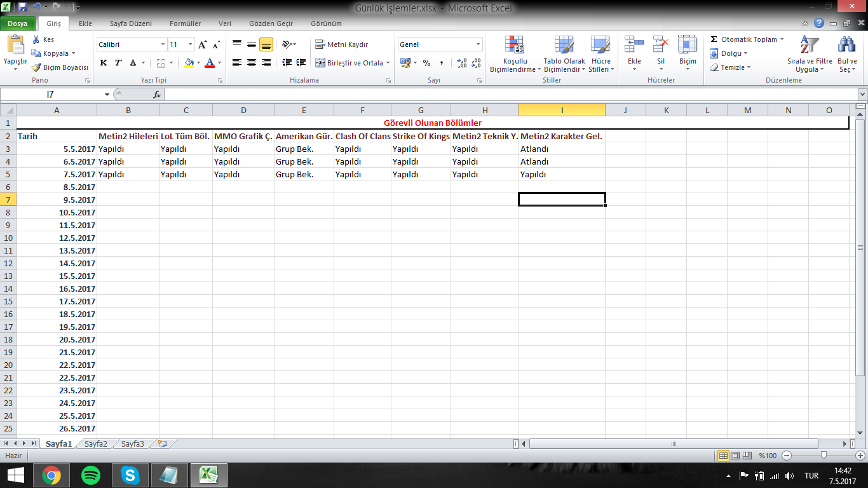Toggle Metni Kaydır wrap text
This screenshot has width=868, height=488.
tap(342, 44)
